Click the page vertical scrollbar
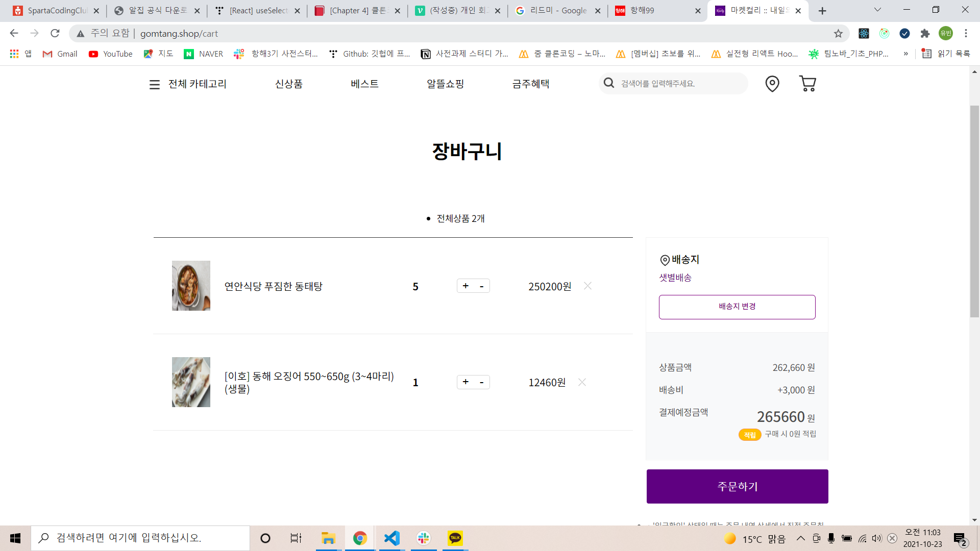This screenshot has height=551, width=980. pyautogui.click(x=974, y=212)
